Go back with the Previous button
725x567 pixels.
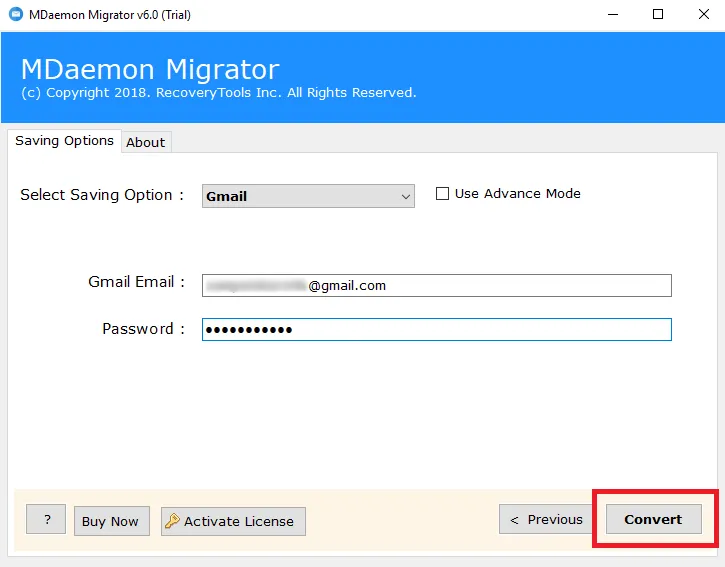(x=546, y=519)
